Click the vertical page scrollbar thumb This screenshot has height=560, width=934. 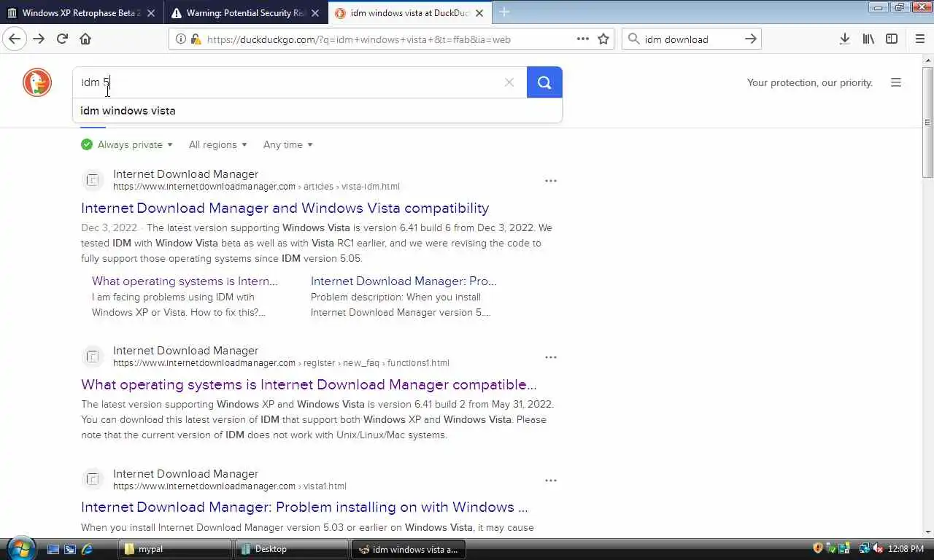click(927, 122)
